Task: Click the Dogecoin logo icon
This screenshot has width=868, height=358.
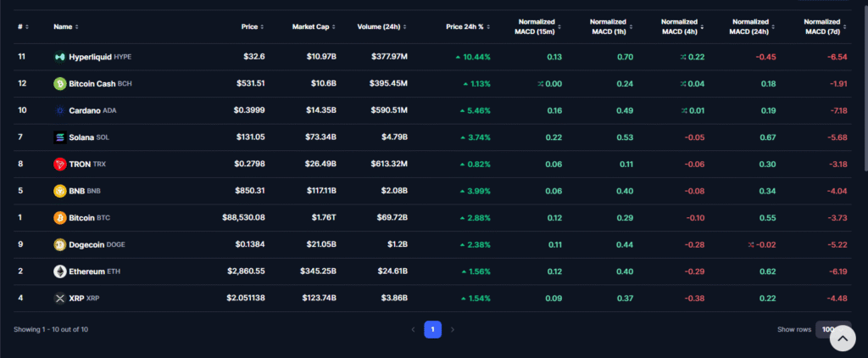Action: [60, 245]
